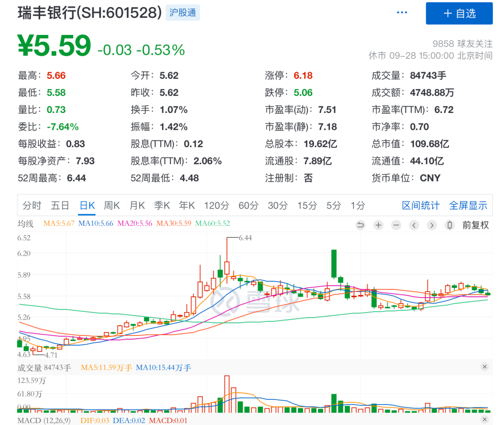504x425 pixels.
Task: Click the 涨停 value 6.18
Action: [303, 76]
